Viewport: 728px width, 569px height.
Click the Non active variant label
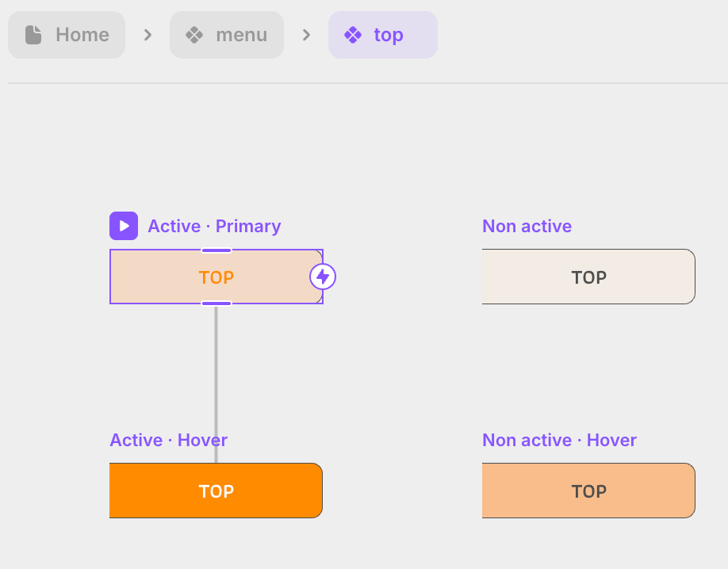click(527, 226)
